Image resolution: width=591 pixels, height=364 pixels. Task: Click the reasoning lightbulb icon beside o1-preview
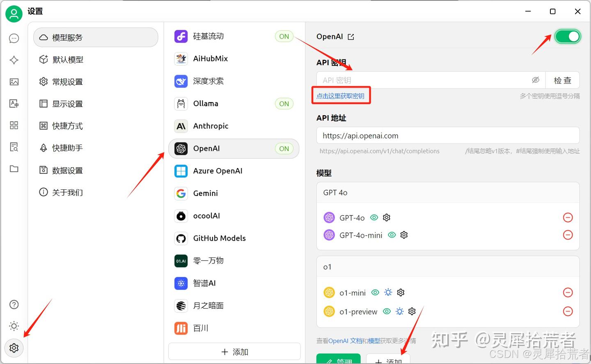pyautogui.click(x=399, y=311)
